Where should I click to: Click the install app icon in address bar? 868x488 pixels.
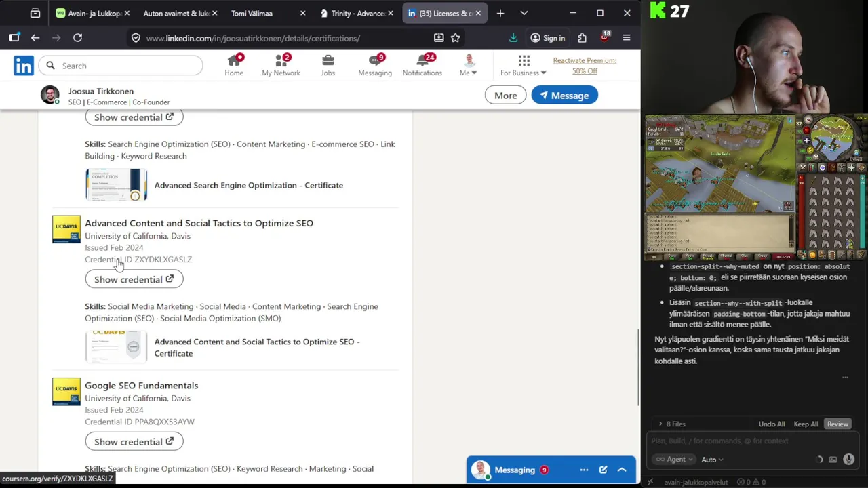[x=439, y=38]
